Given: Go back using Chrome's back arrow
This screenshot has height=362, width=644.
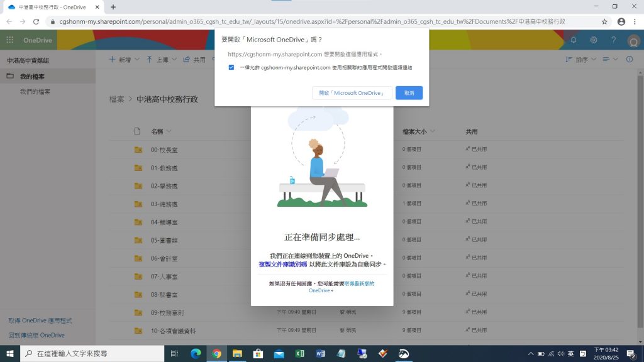Looking at the screenshot, I should [9, 21].
